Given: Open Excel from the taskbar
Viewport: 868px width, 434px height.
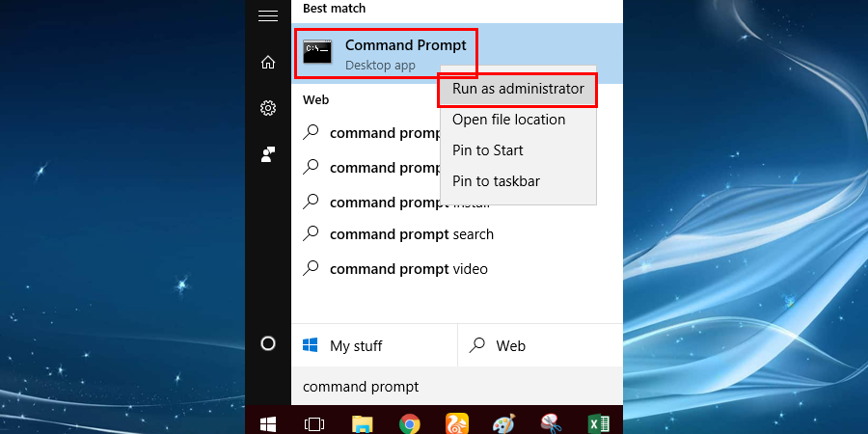Looking at the screenshot, I should pyautogui.click(x=598, y=424).
